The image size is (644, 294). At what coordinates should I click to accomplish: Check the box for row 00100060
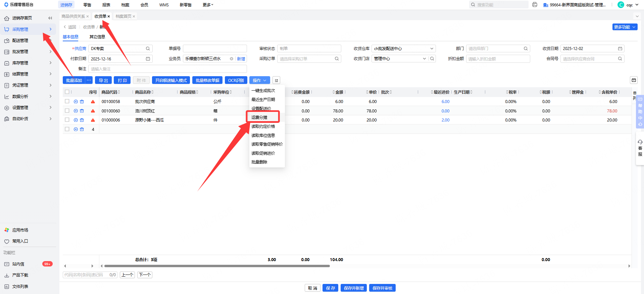tap(67, 111)
